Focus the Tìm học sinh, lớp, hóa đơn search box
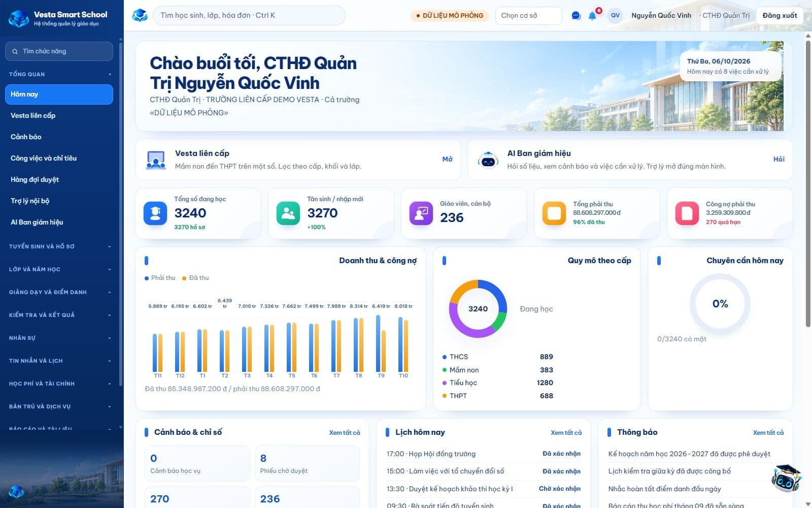 (249, 16)
